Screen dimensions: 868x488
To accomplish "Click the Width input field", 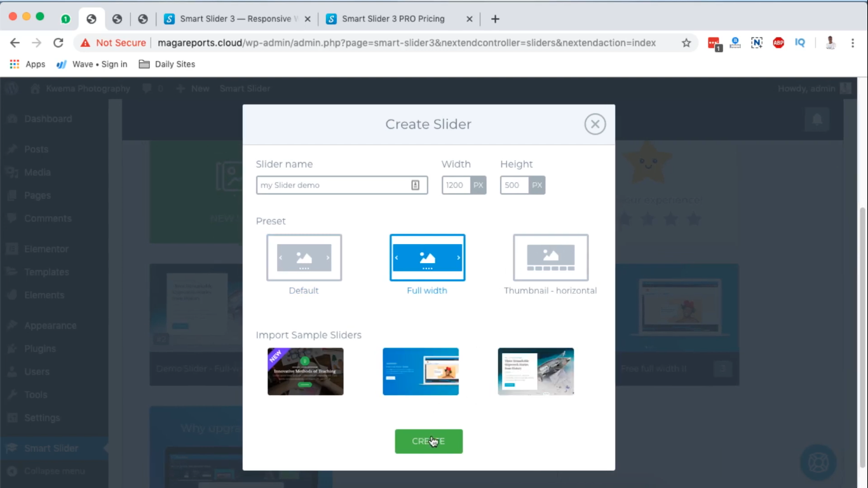I will 456,185.
